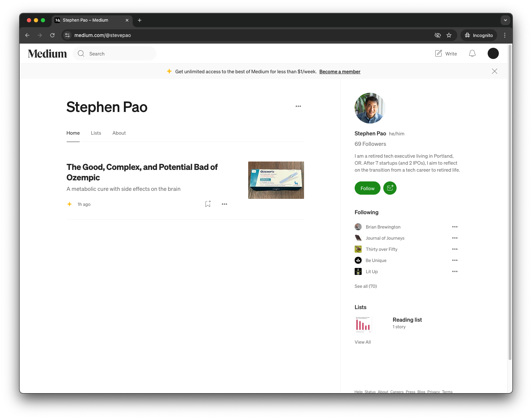The width and height of the screenshot is (532, 419).
Task: Switch to the Lists tab
Action: [96, 133]
